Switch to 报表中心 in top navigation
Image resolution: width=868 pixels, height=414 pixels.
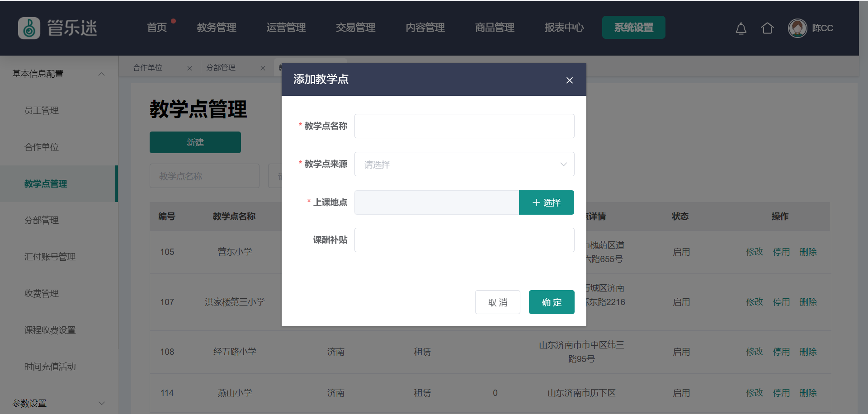pyautogui.click(x=564, y=28)
